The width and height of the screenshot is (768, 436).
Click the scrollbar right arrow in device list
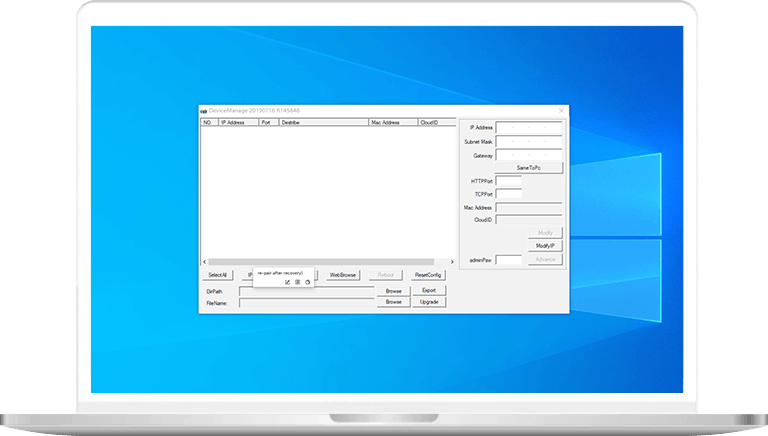tap(452, 262)
